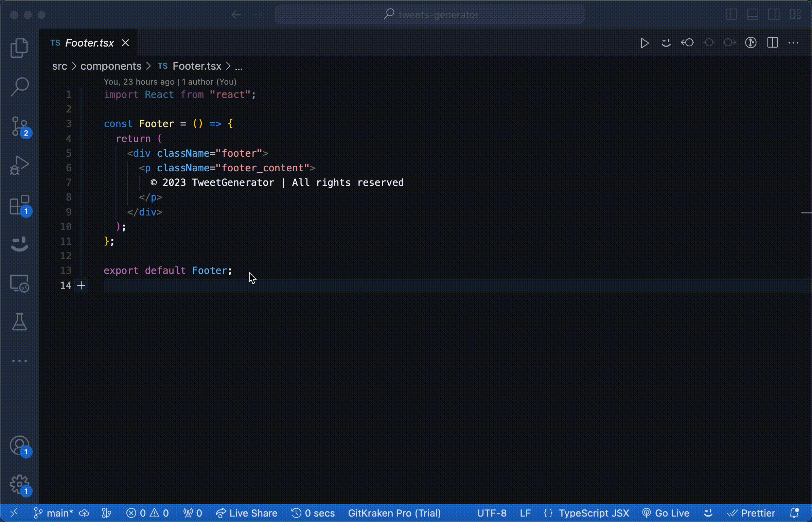812x522 pixels.
Task: Open the Customize Layout button
Action: pos(795,15)
